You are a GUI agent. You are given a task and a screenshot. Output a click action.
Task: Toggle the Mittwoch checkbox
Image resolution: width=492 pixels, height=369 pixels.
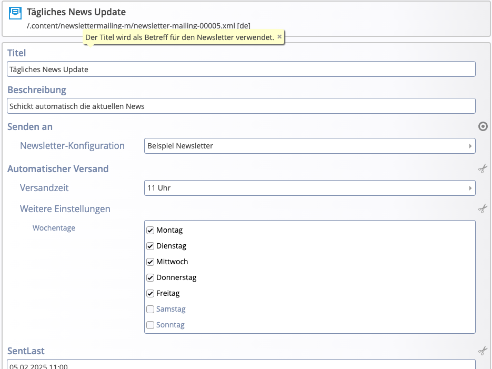[x=150, y=262]
